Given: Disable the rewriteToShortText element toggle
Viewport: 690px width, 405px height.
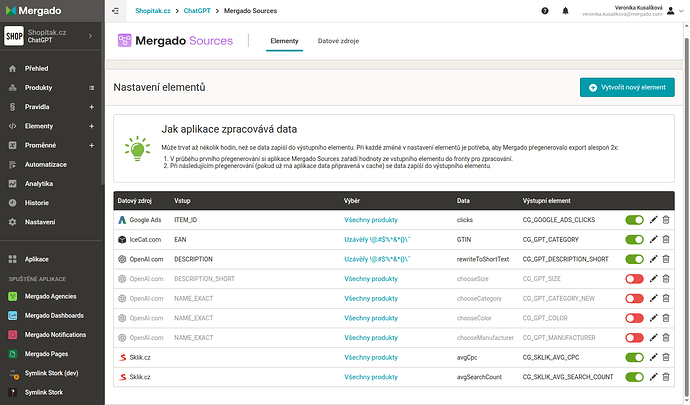Looking at the screenshot, I should [635, 259].
